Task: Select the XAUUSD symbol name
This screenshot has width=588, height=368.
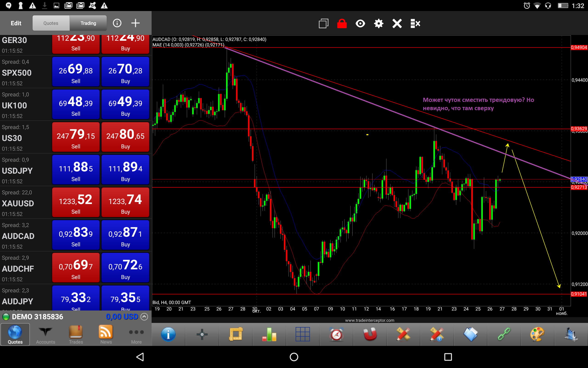Action: (18, 204)
